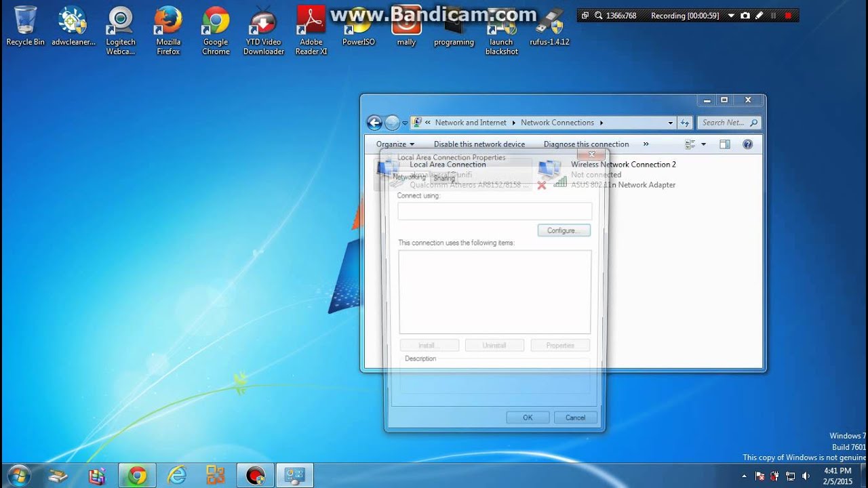Launch Mozilla Firefox desktop shortcut

(x=168, y=32)
